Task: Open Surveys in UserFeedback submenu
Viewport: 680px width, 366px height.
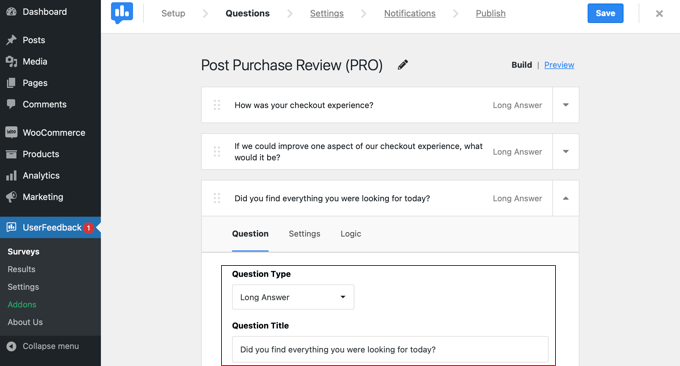Action: tap(23, 252)
